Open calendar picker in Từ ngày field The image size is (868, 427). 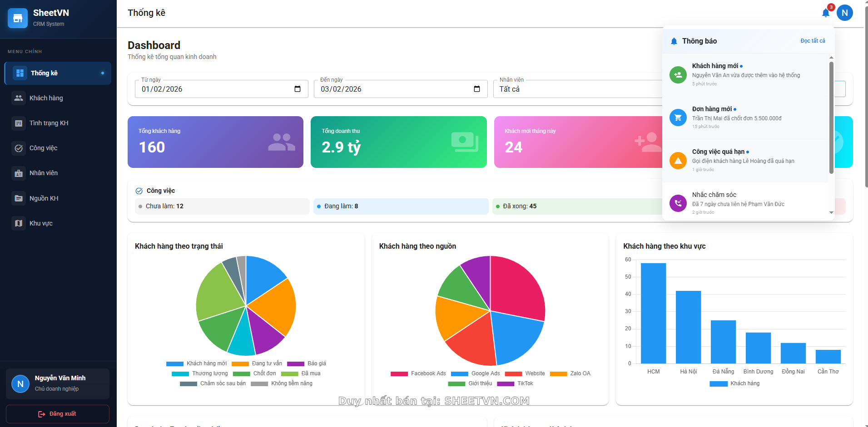[298, 89]
